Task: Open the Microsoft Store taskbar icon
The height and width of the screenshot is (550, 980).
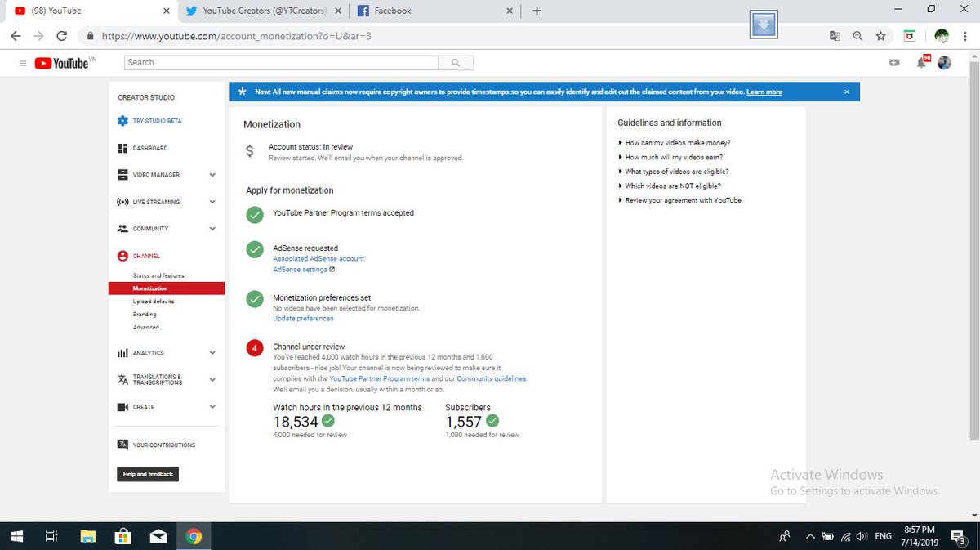Action: 123,537
